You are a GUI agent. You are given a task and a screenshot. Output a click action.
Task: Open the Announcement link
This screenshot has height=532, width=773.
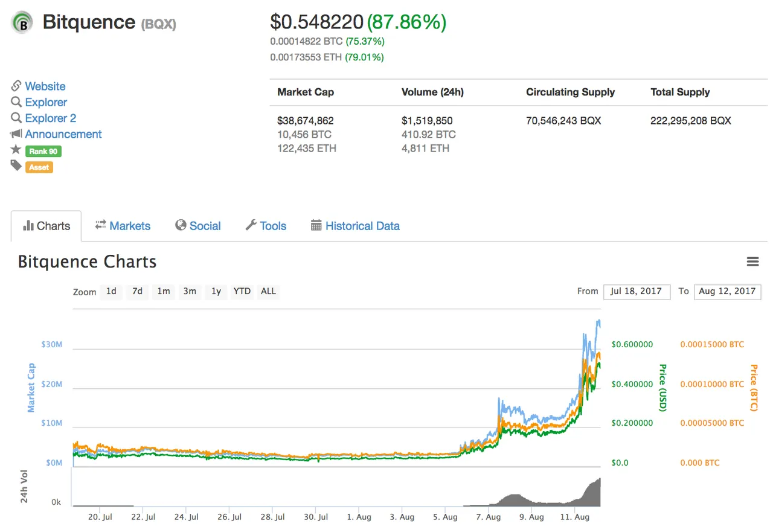click(x=63, y=134)
